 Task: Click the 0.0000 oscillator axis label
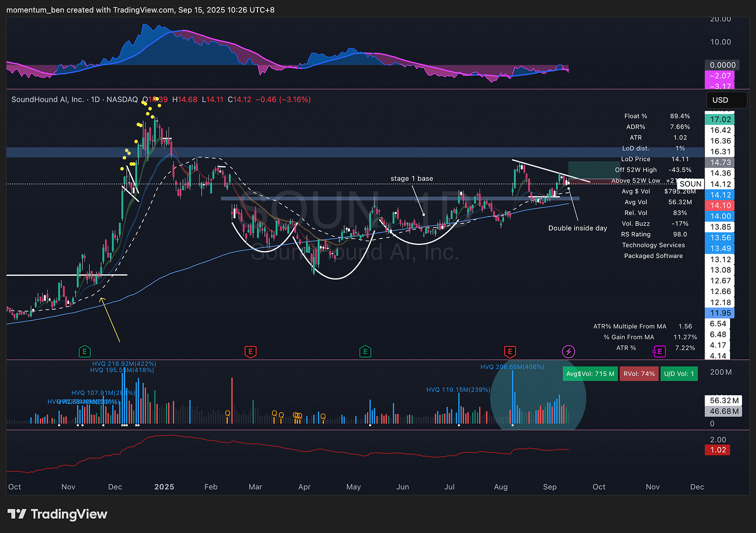coord(722,65)
